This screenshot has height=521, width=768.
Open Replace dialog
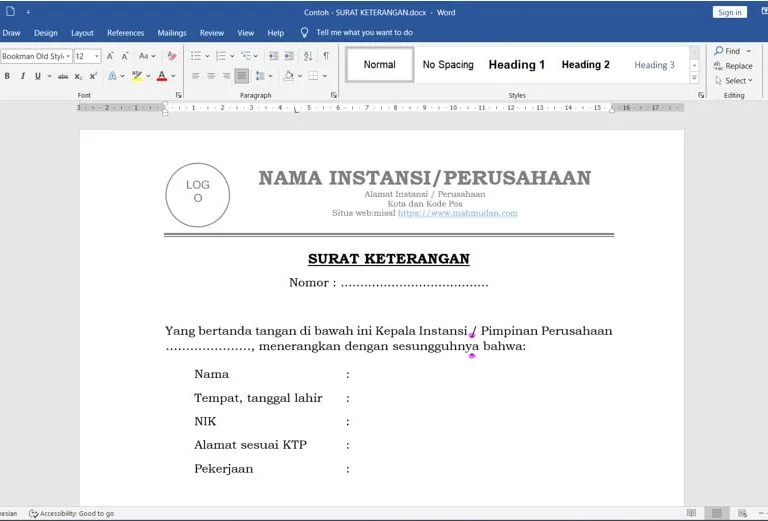click(x=733, y=66)
